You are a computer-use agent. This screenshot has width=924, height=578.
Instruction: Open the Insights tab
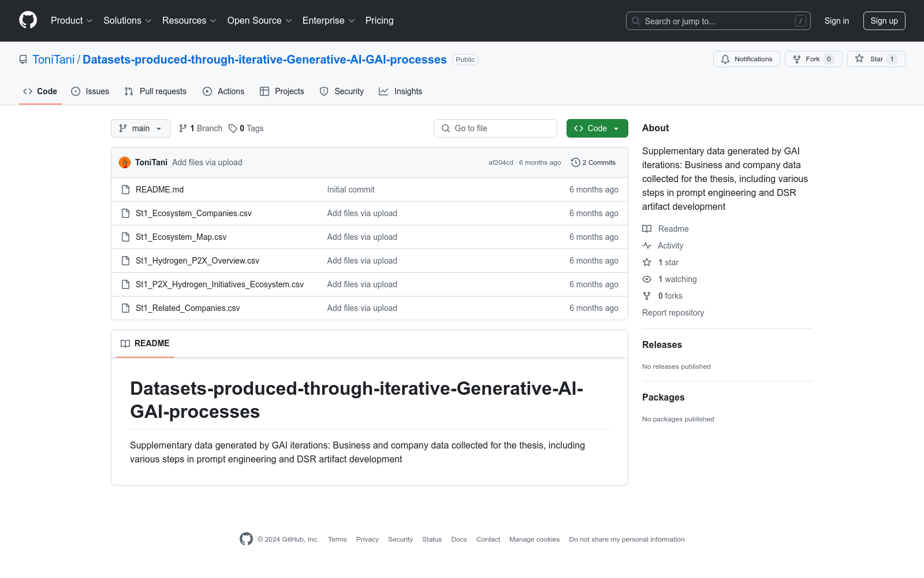(401, 91)
